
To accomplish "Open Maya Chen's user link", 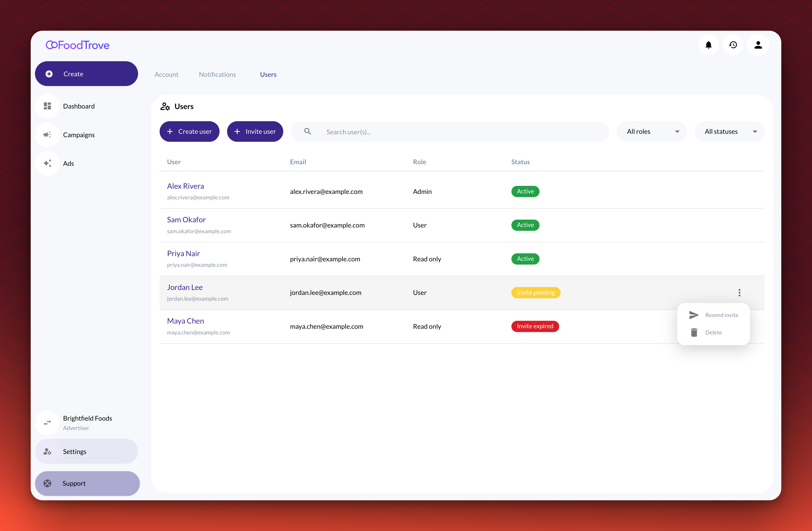I will (185, 321).
